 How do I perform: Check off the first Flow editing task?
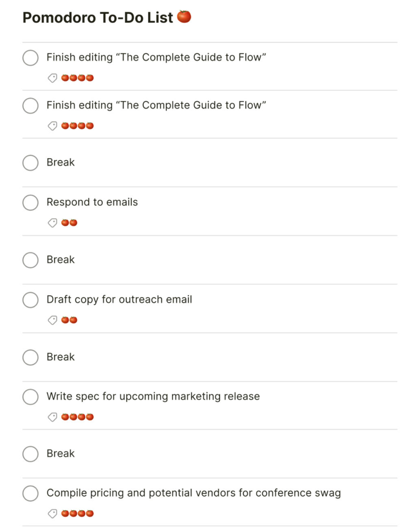(30, 57)
